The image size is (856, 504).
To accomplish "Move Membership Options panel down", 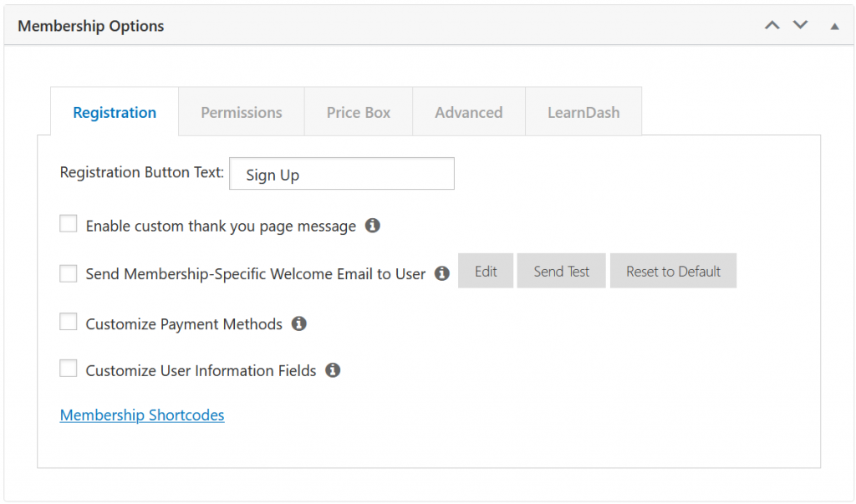I will (x=801, y=26).
